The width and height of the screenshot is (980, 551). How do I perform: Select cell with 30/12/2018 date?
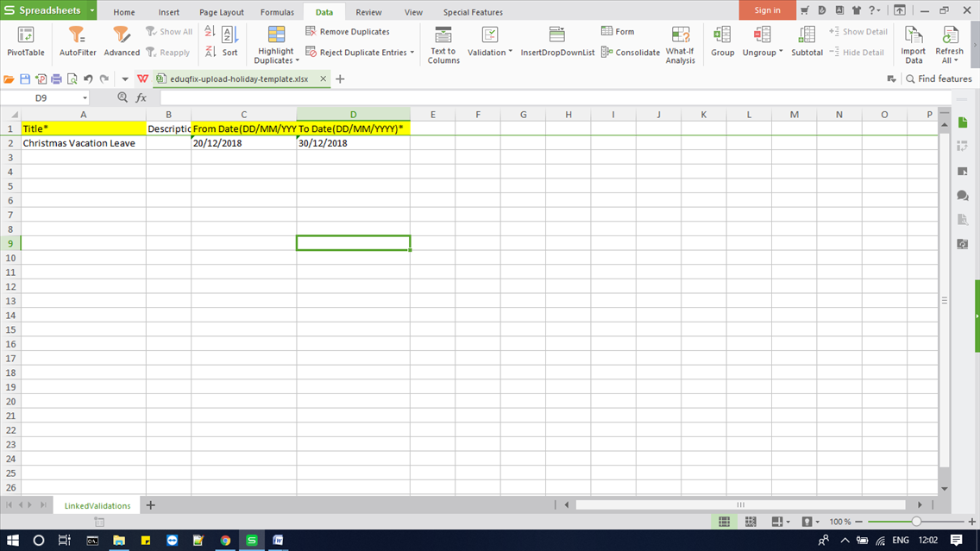353,143
